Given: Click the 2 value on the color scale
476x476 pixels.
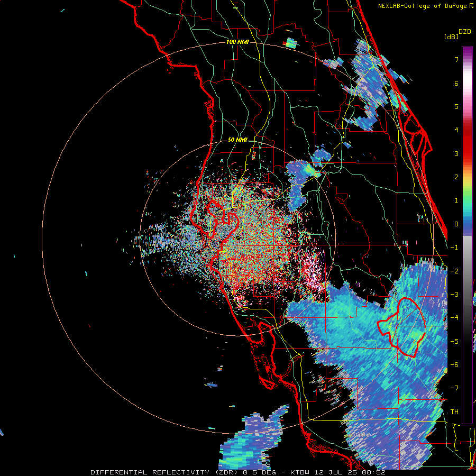Looking at the screenshot, I should click(456, 177).
